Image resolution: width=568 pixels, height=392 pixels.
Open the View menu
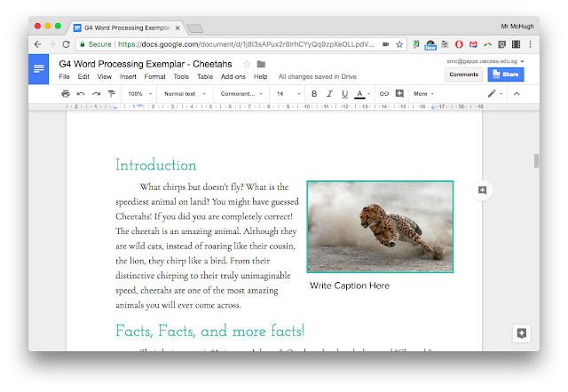click(x=105, y=77)
